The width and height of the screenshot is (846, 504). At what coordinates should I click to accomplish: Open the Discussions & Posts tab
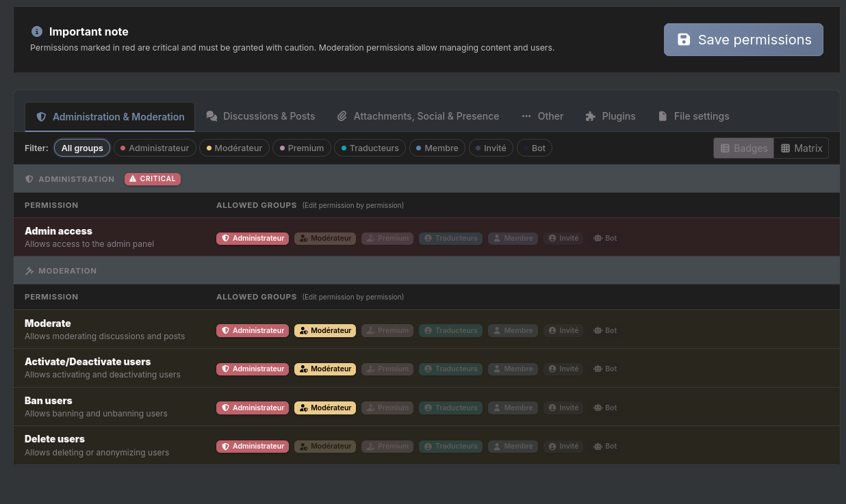click(x=261, y=116)
